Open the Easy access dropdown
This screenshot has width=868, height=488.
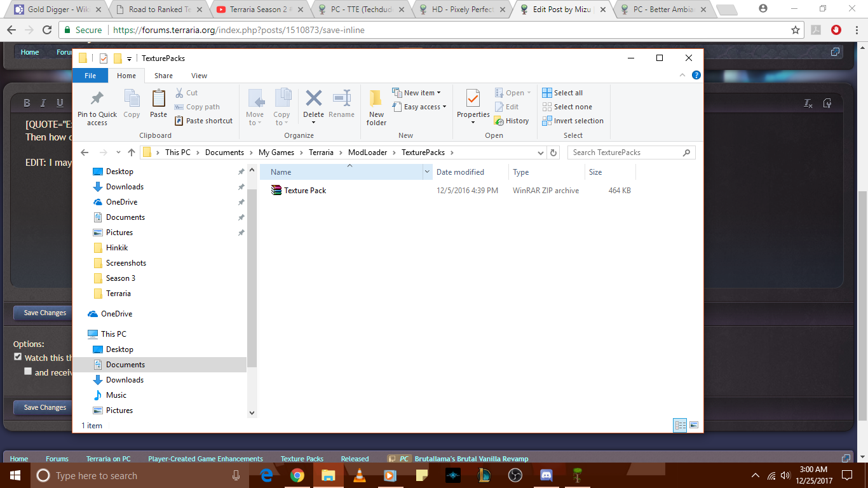click(x=419, y=107)
